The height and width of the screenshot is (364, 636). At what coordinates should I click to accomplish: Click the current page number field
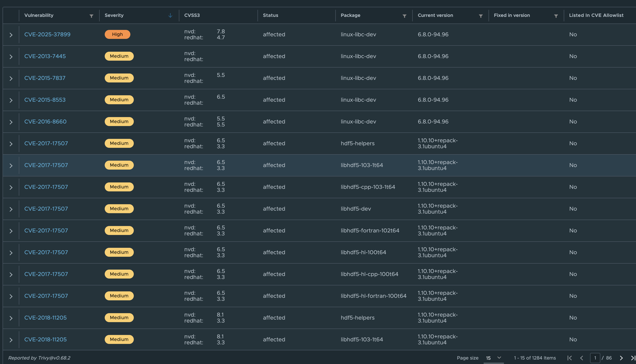tap(595, 358)
